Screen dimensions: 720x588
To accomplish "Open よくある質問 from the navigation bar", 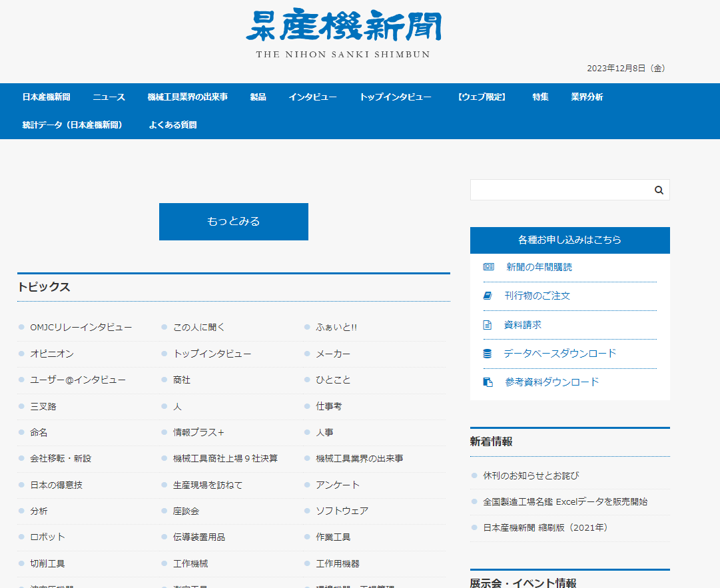I will tap(173, 125).
